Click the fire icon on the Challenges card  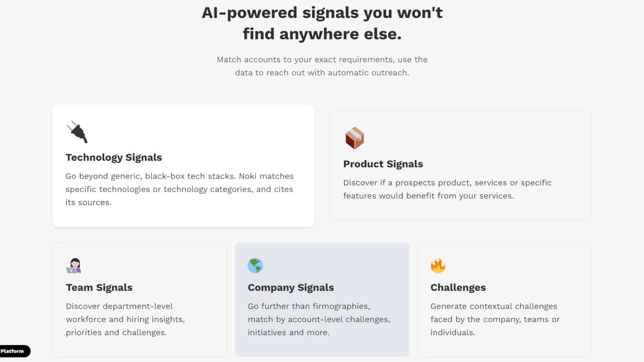(437, 265)
